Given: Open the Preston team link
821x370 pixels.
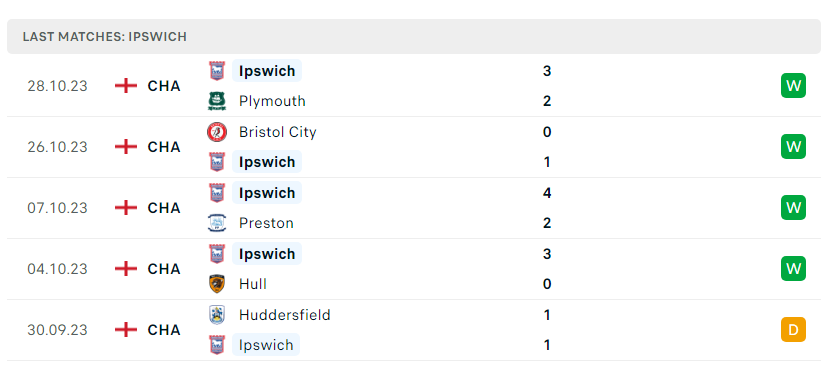Looking at the screenshot, I should click(266, 223).
